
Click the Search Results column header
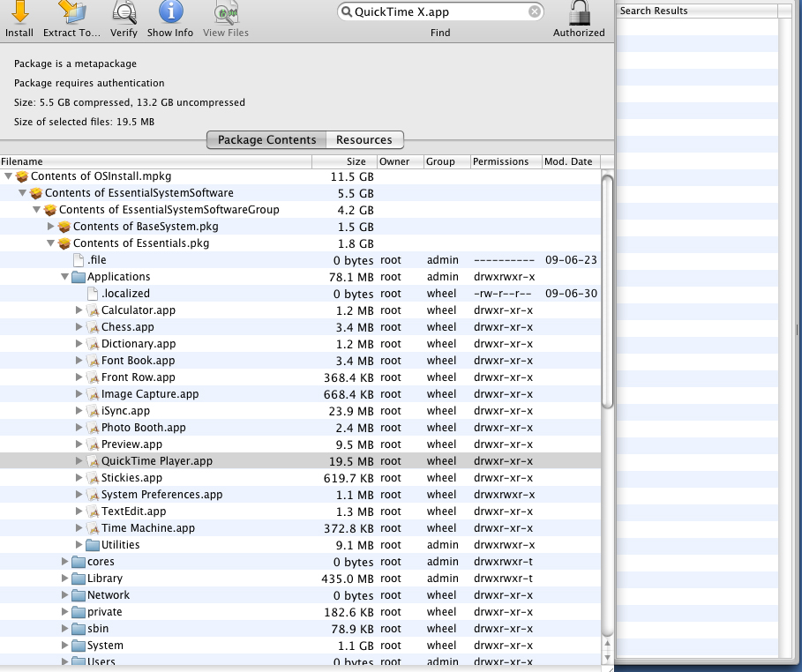(x=697, y=11)
